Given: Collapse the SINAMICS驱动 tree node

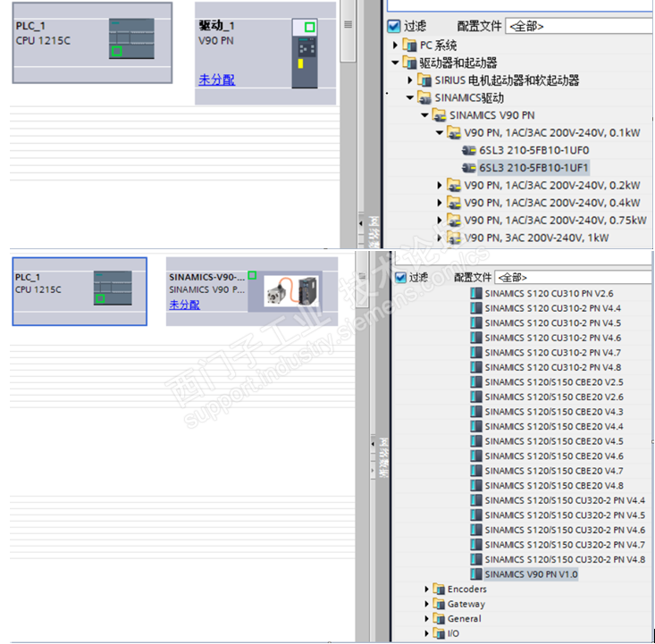Looking at the screenshot, I should click(410, 97).
